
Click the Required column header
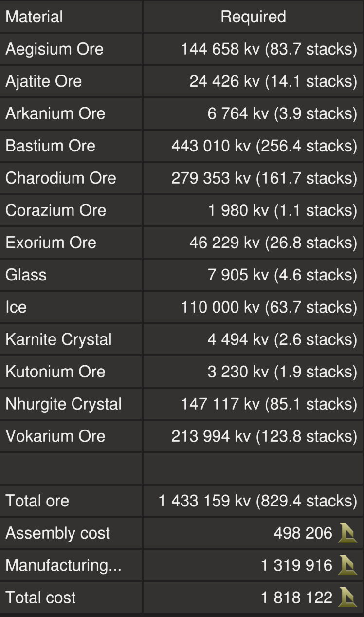pos(253,17)
